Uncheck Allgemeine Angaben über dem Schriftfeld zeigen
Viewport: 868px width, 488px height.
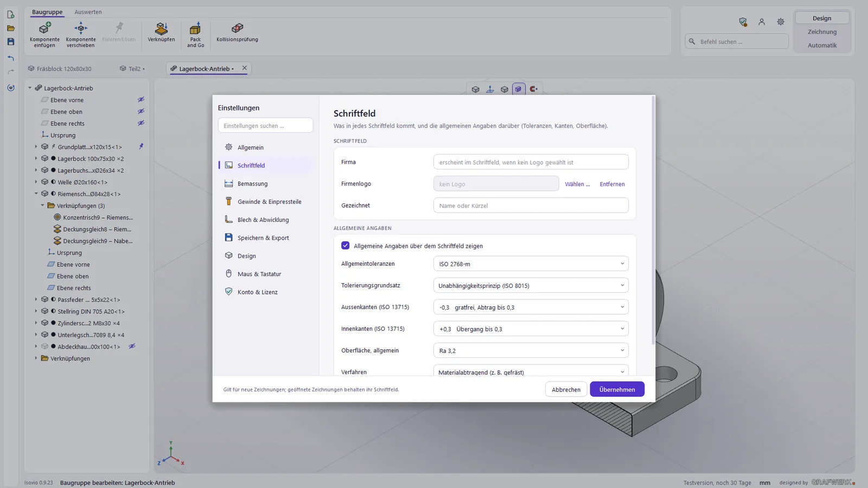(x=346, y=246)
